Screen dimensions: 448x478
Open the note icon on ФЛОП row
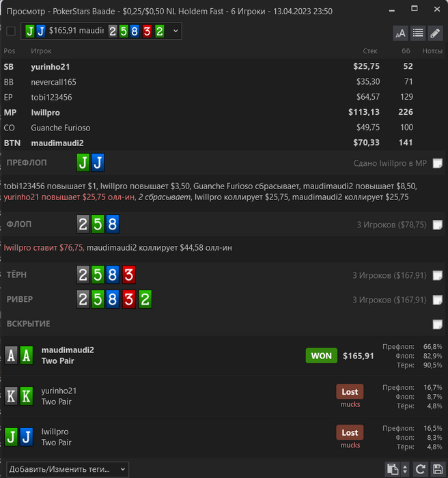[437, 225]
